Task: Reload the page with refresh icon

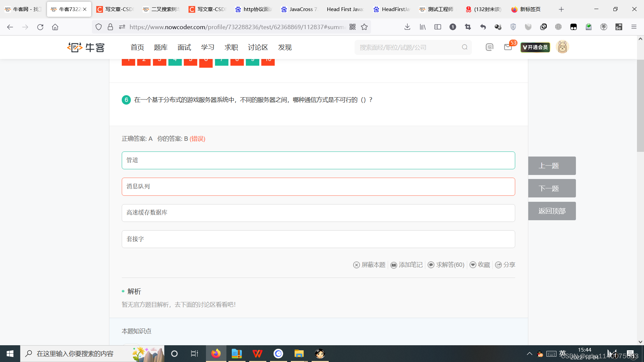Action: tap(40, 27)
